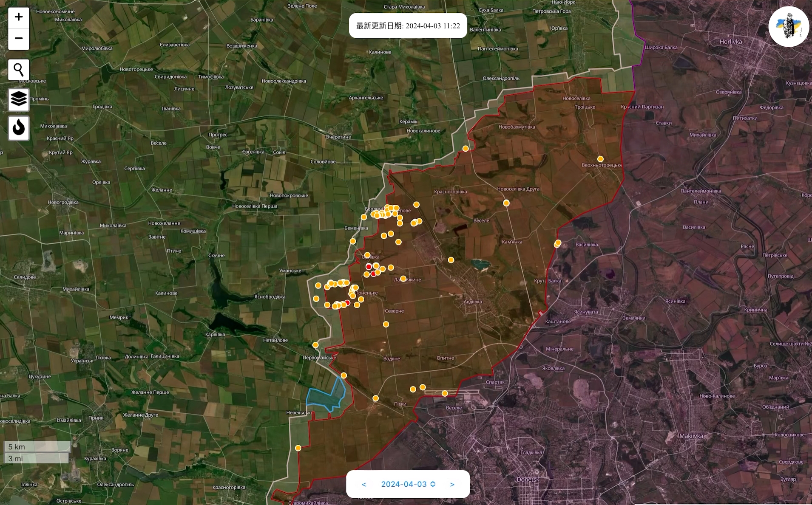Screen dimensions: 812x505
Task: Click the Horlivka city label
Action: click(x=731, y=42)
